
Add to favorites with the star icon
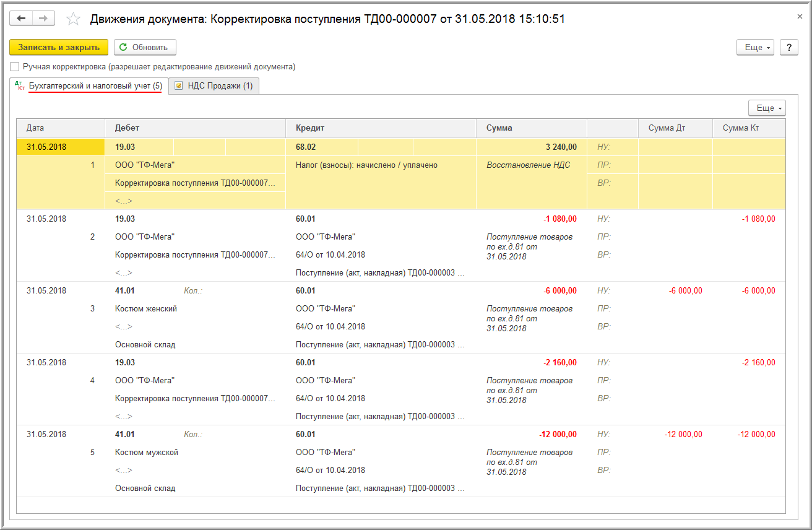coord(74,19)
